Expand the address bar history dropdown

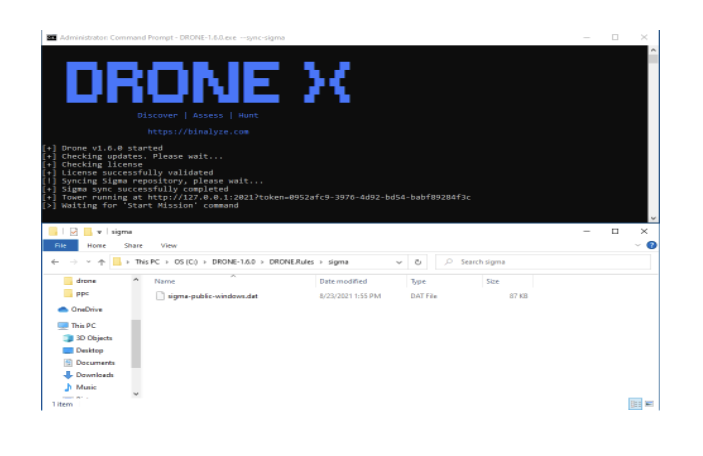(x=399, y=262)
